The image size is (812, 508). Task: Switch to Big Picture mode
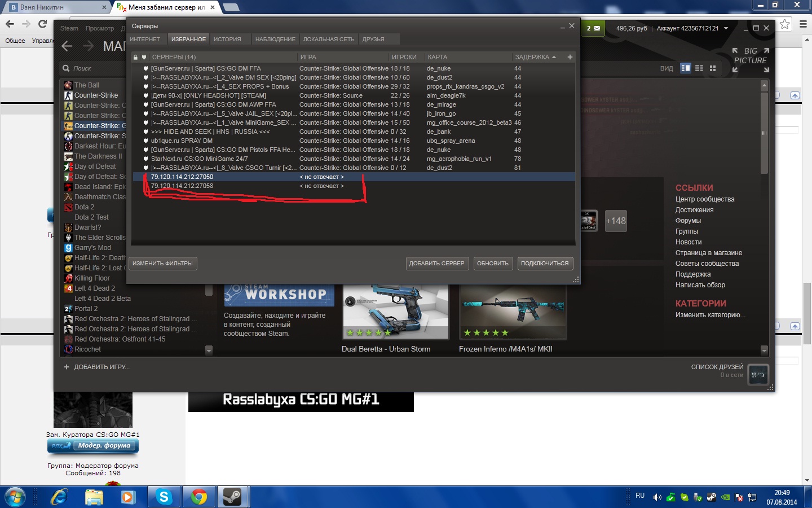click(x=751, y=60)
